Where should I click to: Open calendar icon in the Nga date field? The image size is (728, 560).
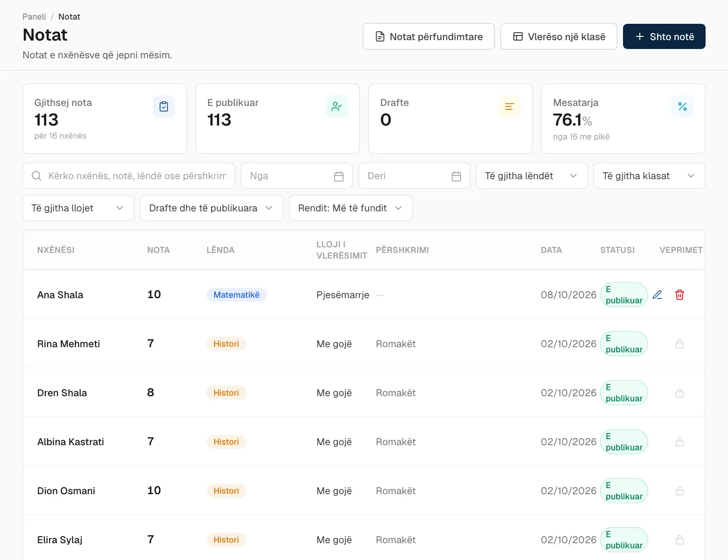click(339, 176)
